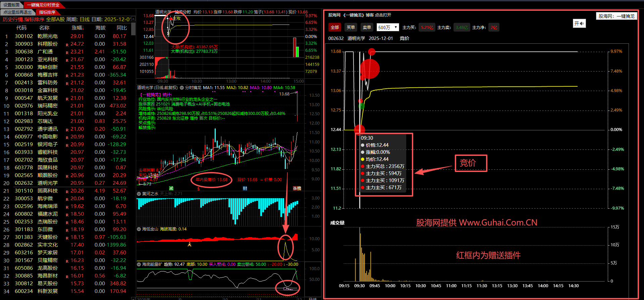Expand the 海底能量矿 indicator menu
Viewport: 644px width, 300px height.
(x=139, y=264)
